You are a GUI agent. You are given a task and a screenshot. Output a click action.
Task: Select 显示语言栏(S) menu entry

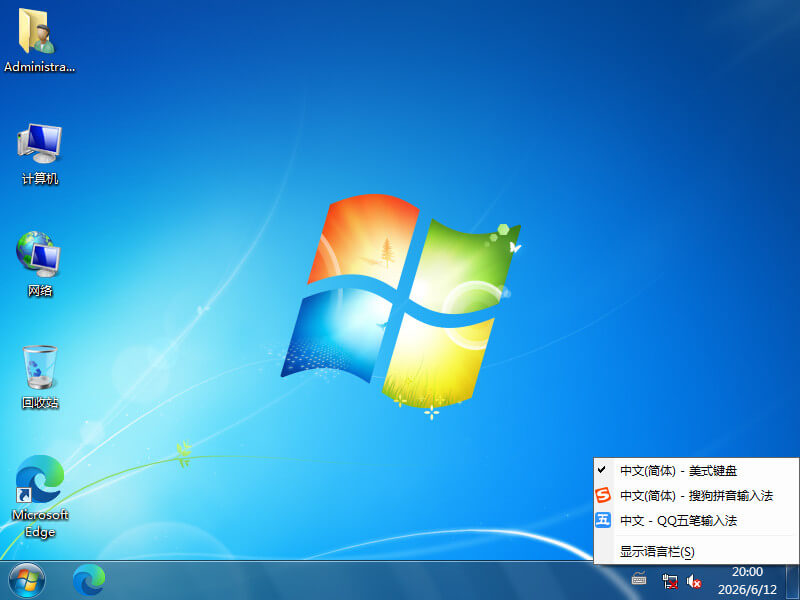coord(696,552)
